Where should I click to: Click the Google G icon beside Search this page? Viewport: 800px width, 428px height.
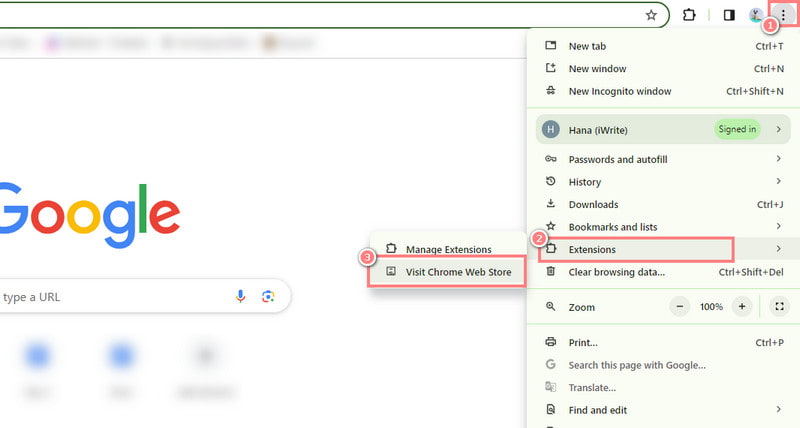(551, 364)
